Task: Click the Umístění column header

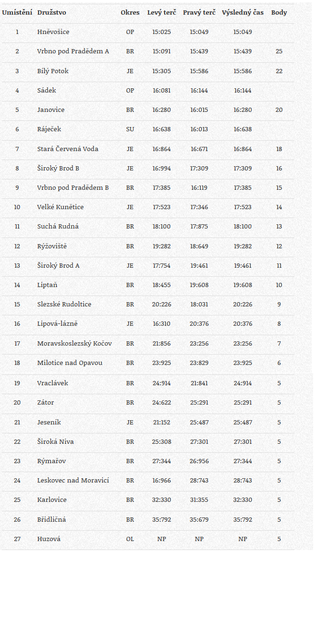Action: (17, 13)
